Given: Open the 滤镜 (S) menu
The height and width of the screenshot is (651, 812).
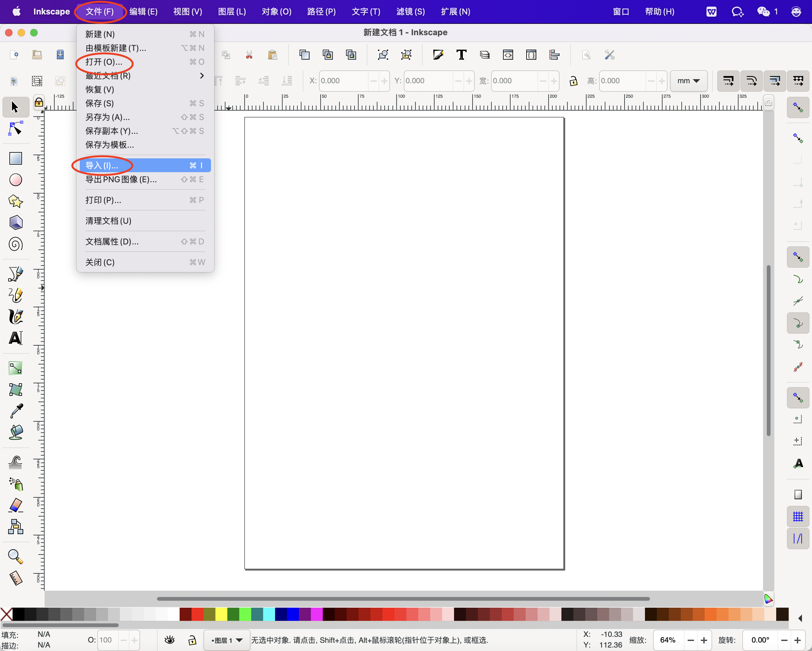Looking at the screenshot, I should pyautogui.click(x=410, y=11).
